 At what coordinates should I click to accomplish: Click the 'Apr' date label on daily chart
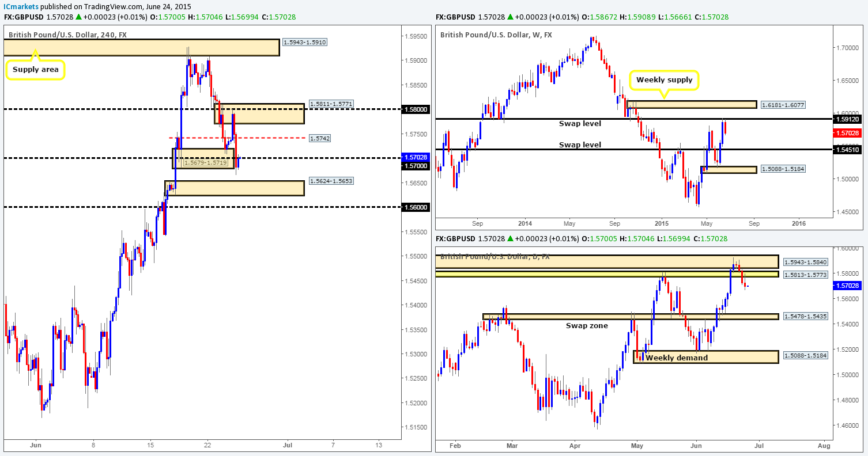[576, 445]
